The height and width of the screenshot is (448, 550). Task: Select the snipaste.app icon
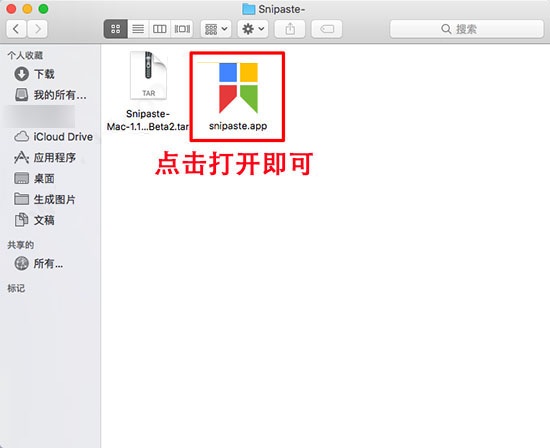point(239,88)
